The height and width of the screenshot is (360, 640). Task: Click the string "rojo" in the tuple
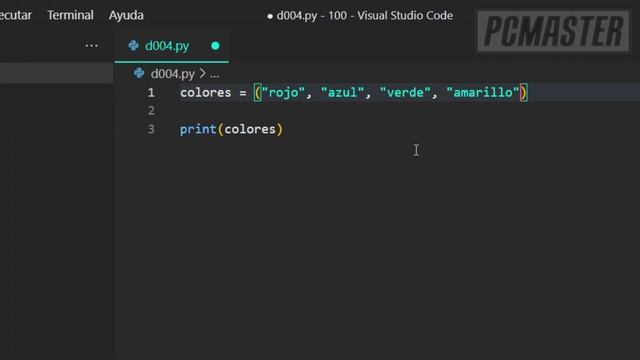coord(283,93)
